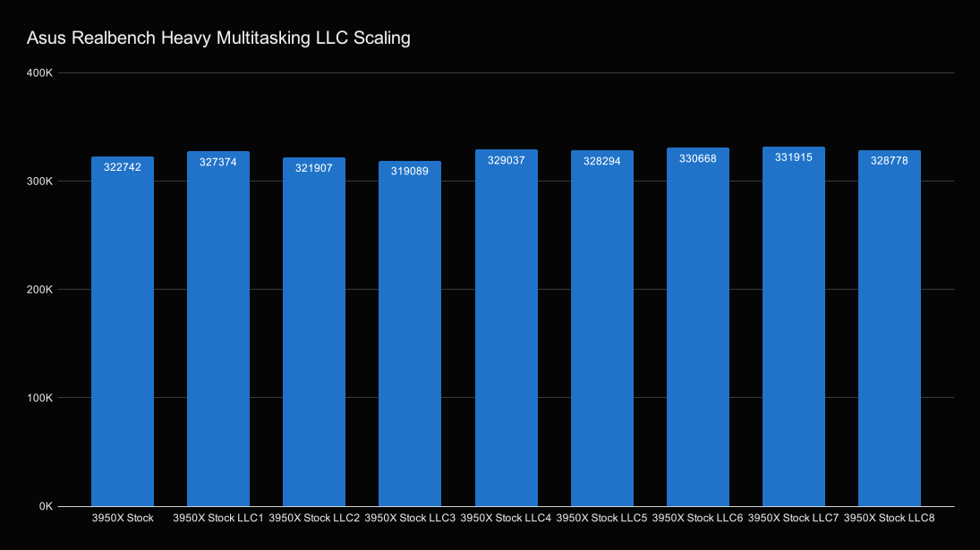Click the "3950X Stock LLC7" x-axis label
980x550 pixels.
click(x=793, y=518)
